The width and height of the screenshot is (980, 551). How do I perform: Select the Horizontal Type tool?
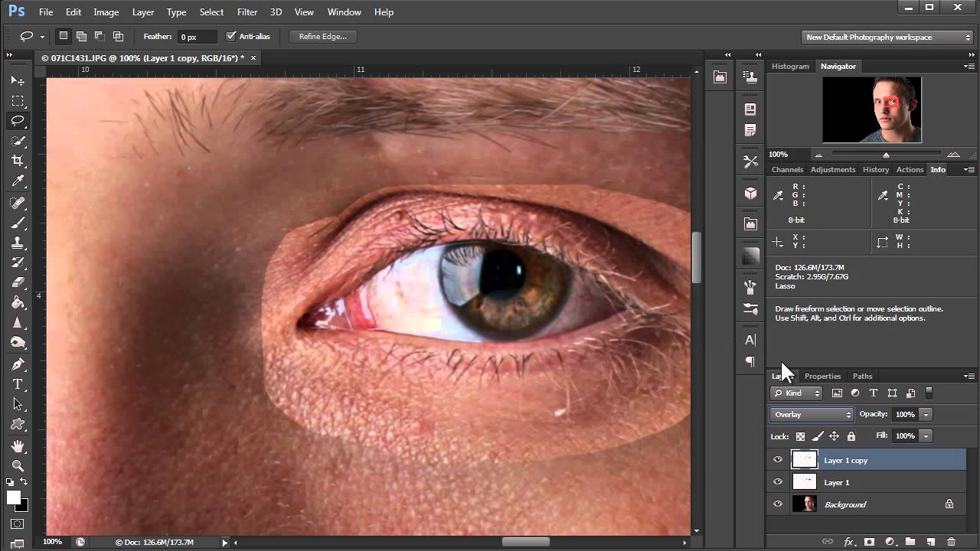pos(18,384)
